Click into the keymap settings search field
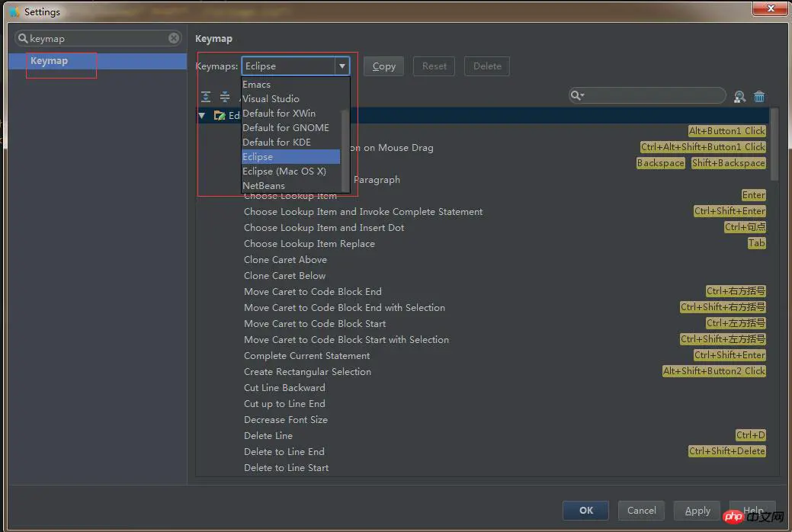This screenshot has width=792, height=532. pos(98,38)
